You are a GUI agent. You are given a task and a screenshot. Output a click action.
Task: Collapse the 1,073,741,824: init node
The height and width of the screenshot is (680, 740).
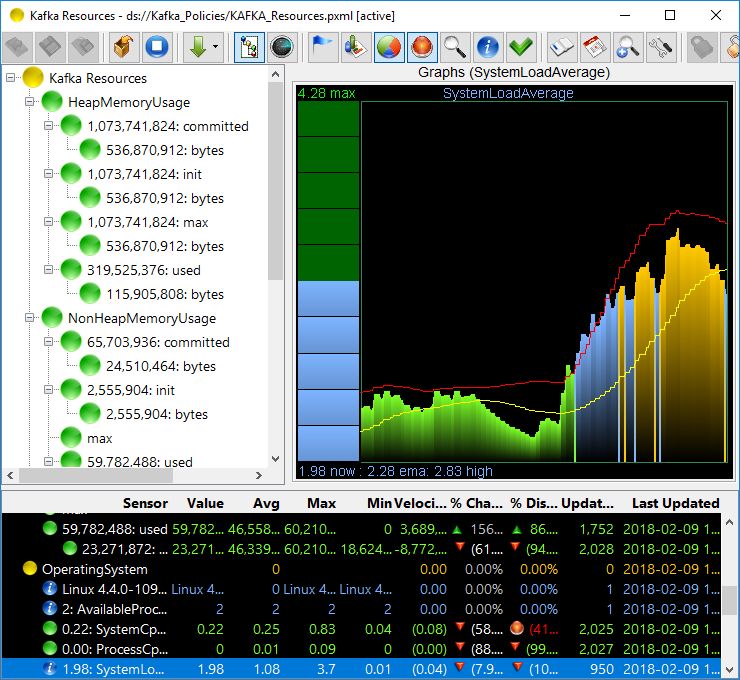(x=48, y=174)
